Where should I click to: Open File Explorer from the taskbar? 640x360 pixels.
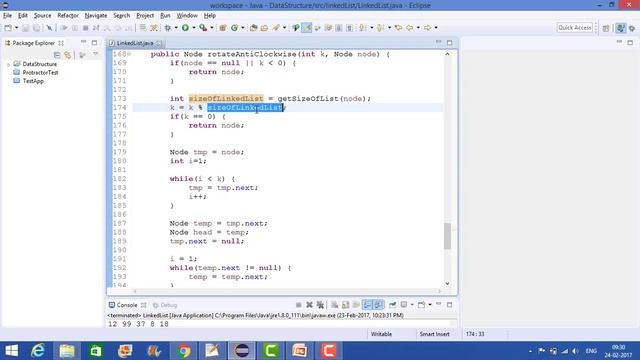(67, 351)
